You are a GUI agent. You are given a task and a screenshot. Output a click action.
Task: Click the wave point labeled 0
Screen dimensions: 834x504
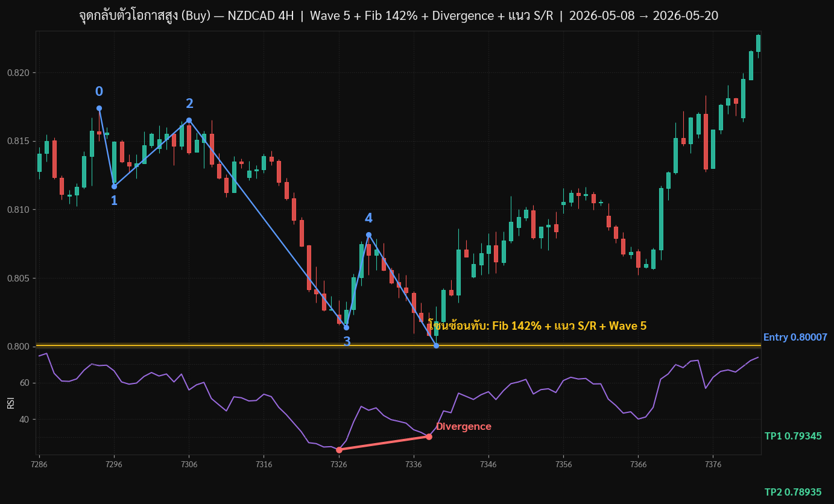tap(99, 109)
